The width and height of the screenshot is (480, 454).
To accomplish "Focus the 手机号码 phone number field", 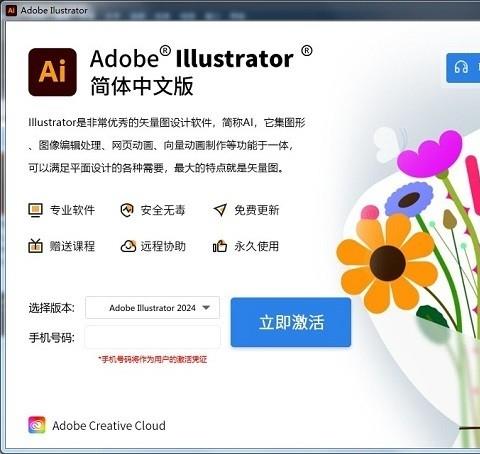I will [x=153, y=337].
